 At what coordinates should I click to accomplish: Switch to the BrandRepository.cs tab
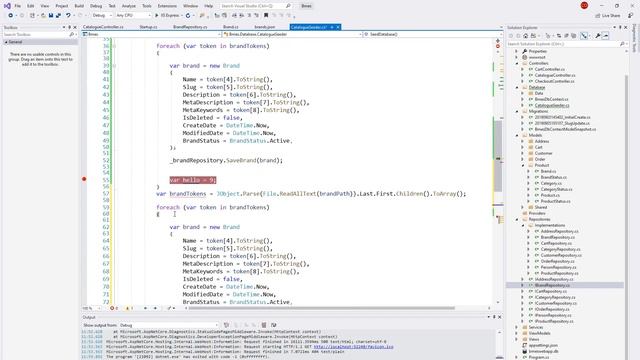pos(190,27)
